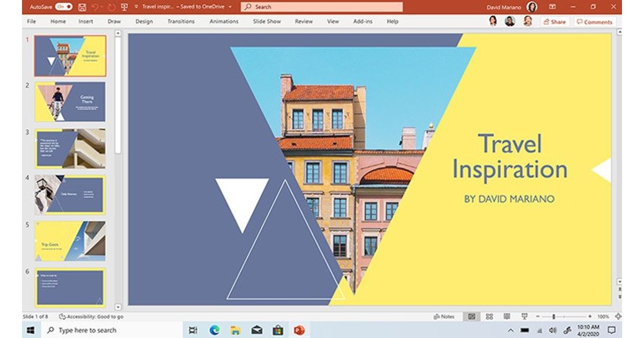Launch Slide Show from status bar icon
Image resolution: width=644 pixels, height=338 pixels.
pyautogui.click(x=524, y=317)
